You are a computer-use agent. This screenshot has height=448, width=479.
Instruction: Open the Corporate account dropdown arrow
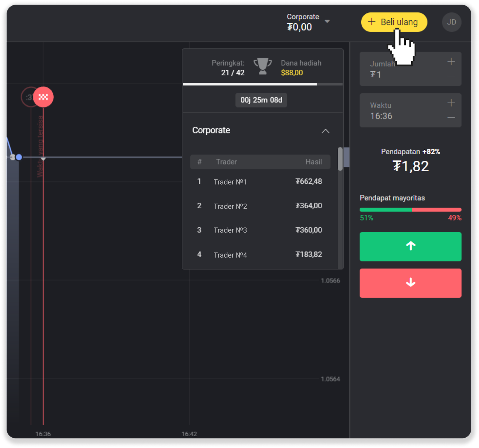click(x=327, y=21)
